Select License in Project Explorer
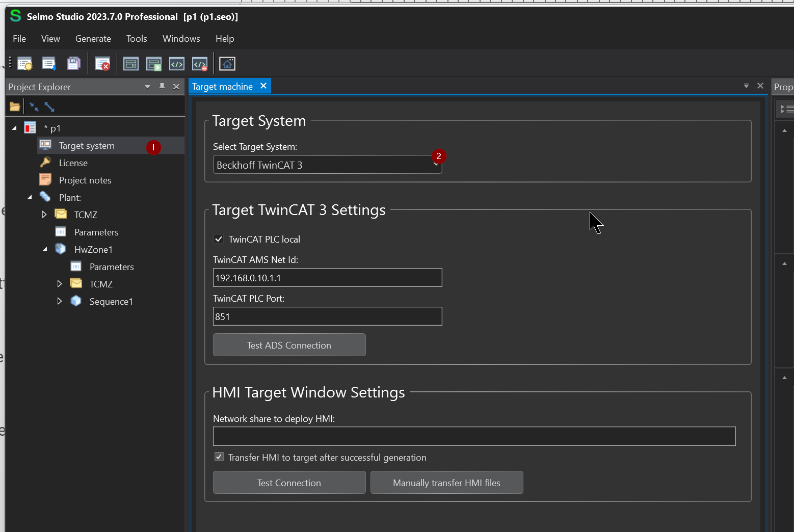Image resolution: width=794 pixels, height=532 pixels. [73, 163]
